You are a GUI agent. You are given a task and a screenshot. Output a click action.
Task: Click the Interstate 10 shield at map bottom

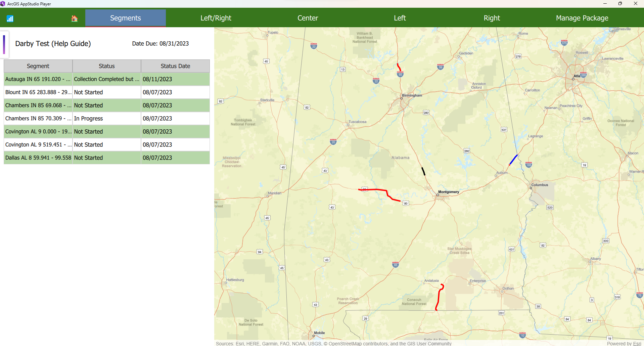click(x=522, y=335)
